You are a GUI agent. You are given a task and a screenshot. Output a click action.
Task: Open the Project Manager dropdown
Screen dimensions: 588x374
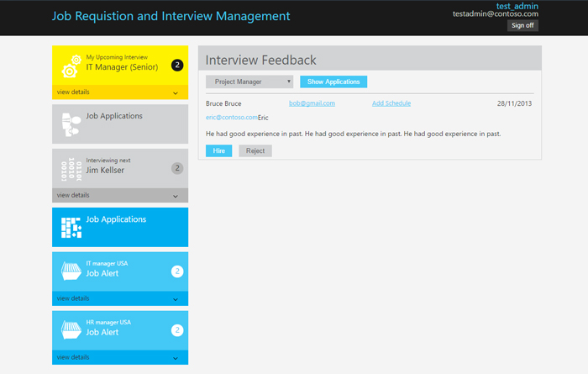click(249, 82)
